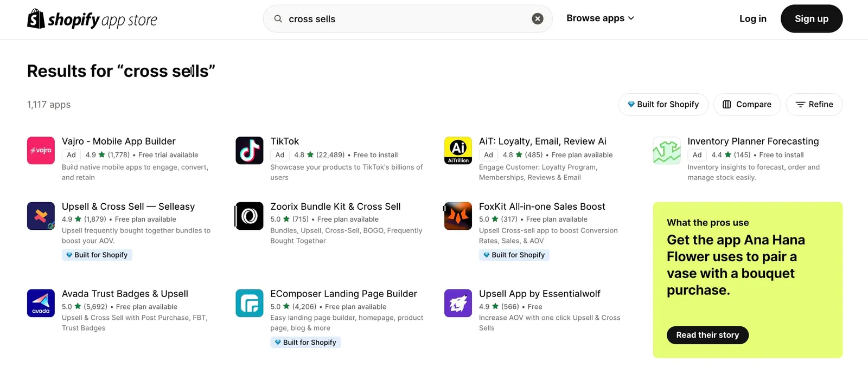868x368 pixels.
Task: Click the Results for "cross sells" heading
Action: (121, 71)
